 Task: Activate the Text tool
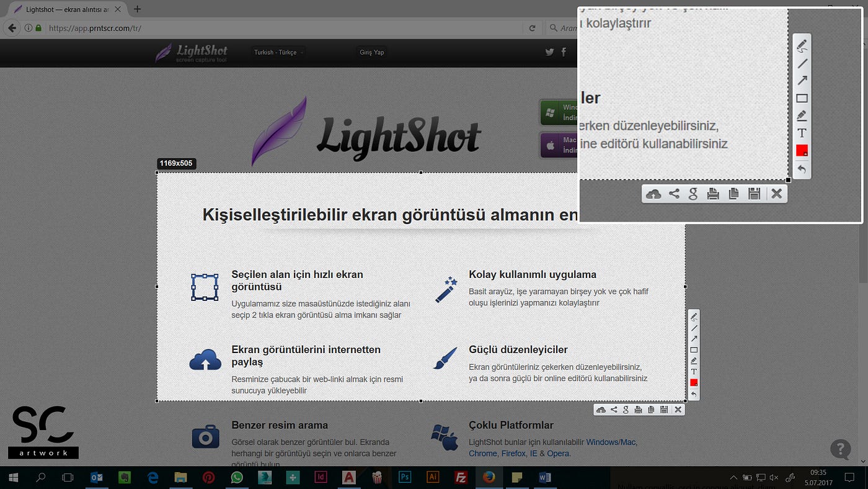pos(802,132)
